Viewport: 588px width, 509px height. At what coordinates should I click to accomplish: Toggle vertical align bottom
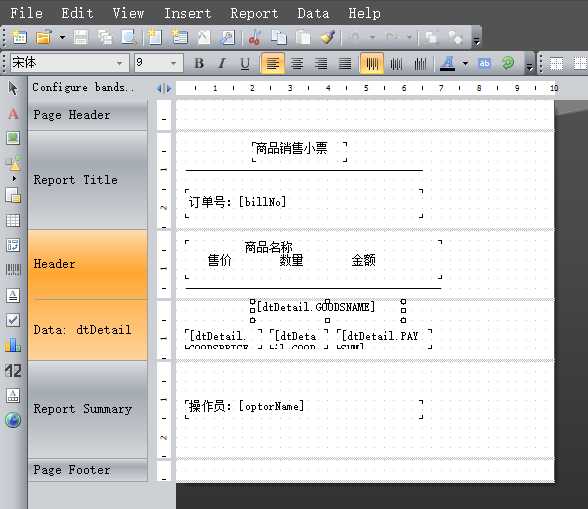[x=420, y=63]
